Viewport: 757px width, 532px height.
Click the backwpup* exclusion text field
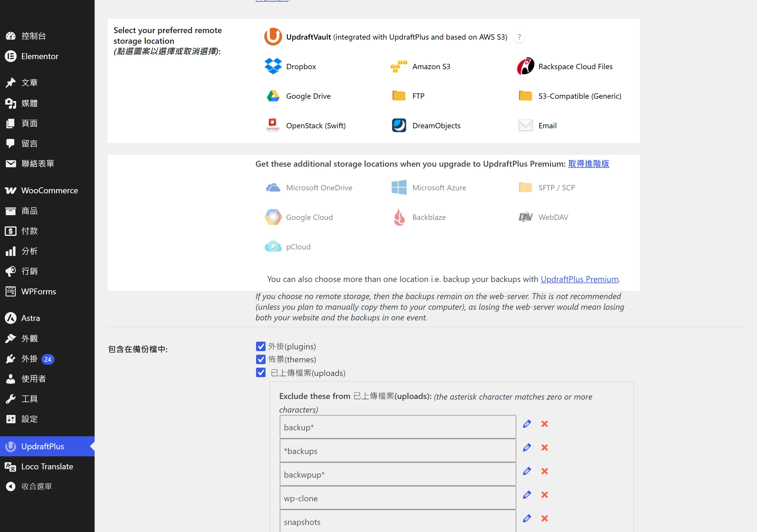point(398,474)
